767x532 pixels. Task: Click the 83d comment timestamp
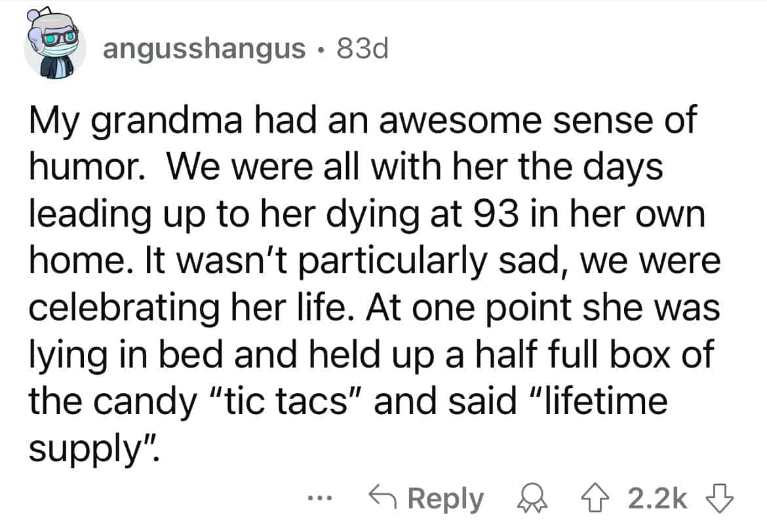[363, 48]
